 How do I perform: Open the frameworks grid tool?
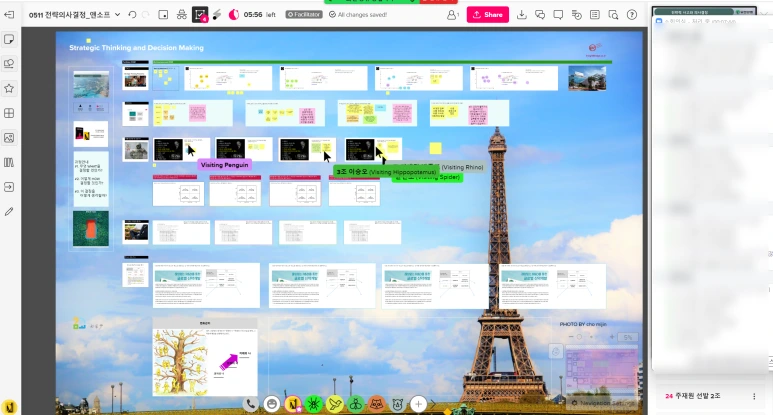[x=9, y=113]
